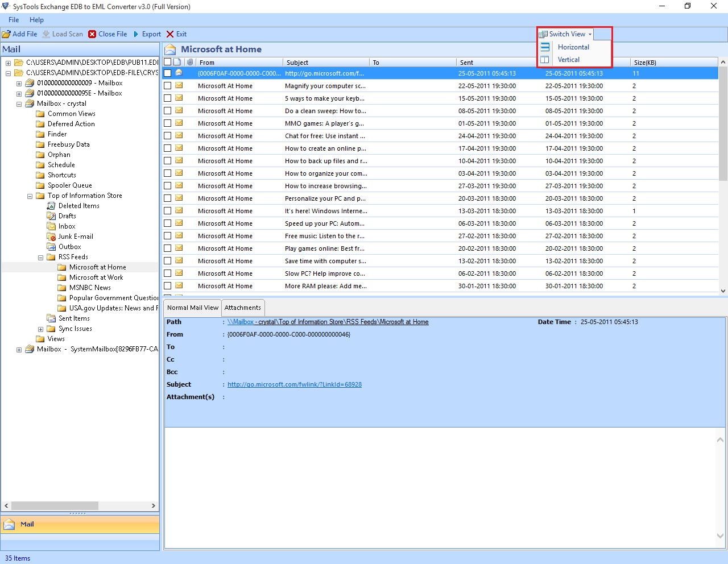Screen dimensions: 728x564
Task: Click the SystemMailbox mailbox icon
Action: [30, 349]
